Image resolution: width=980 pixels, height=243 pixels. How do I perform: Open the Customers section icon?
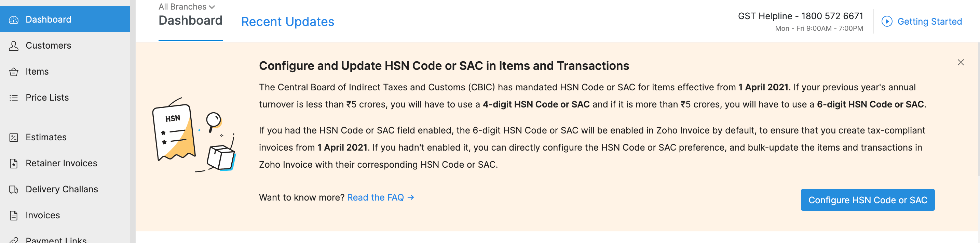(x=13, y=45)
